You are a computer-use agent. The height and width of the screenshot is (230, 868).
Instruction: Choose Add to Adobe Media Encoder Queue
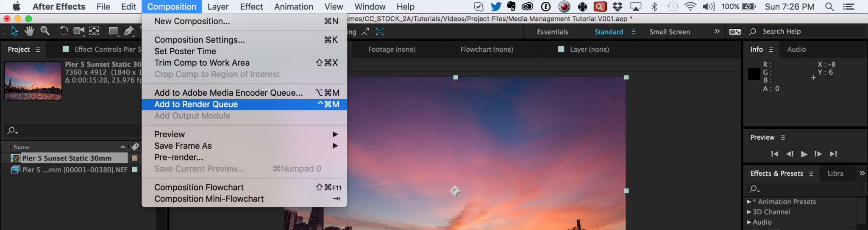coord(244,93)
